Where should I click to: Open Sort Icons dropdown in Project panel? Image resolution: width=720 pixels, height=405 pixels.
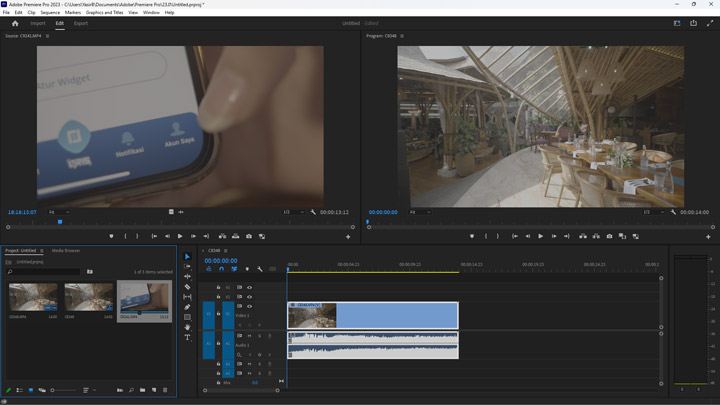89,390
